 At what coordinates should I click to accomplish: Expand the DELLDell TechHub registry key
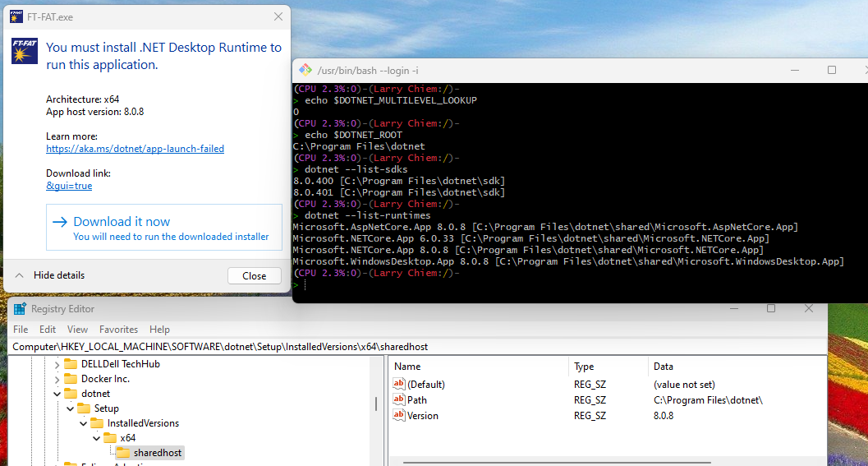[x=57, y=365]
